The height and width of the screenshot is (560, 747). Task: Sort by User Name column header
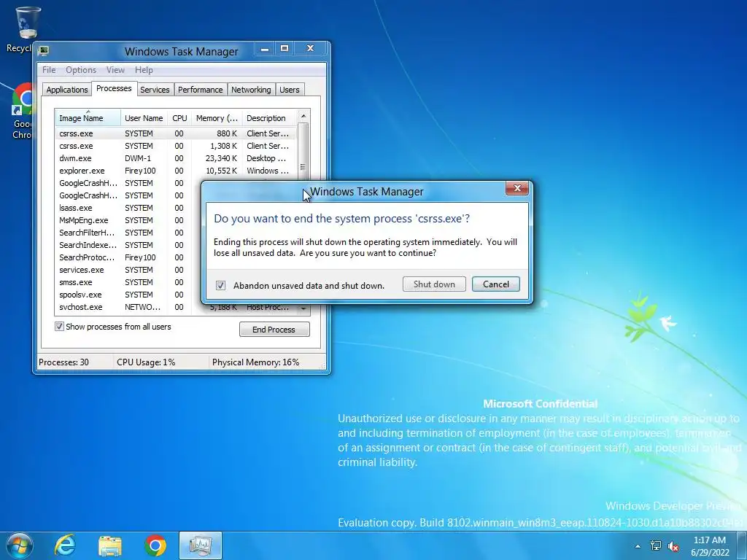tap(144, 117)
